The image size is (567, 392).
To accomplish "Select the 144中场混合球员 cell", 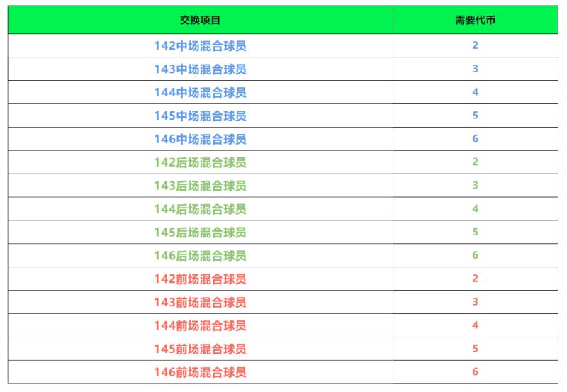I will pos(201,92).
